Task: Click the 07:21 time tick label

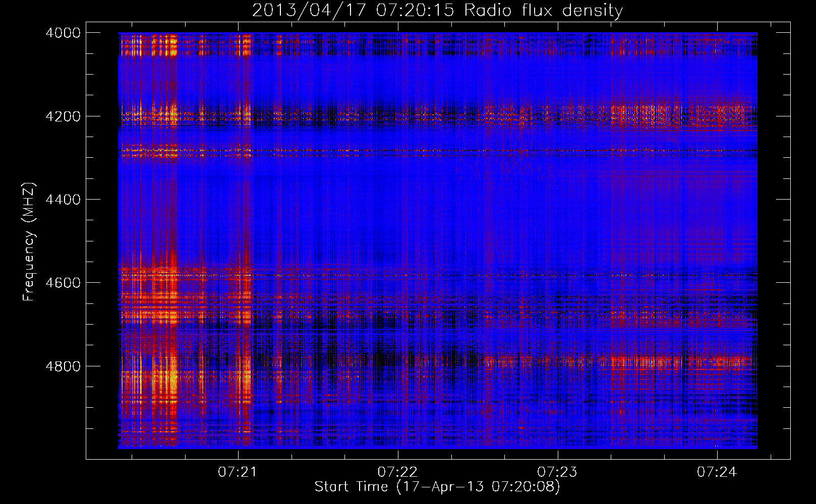Action: [238, 472]
